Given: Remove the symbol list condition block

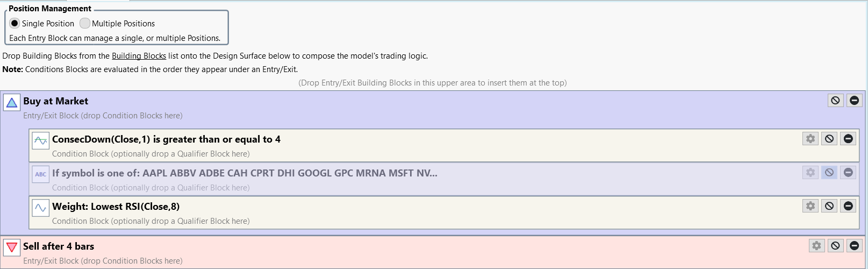Looking at the screenshot, I should pyautogui.click(x=848, y=172).
